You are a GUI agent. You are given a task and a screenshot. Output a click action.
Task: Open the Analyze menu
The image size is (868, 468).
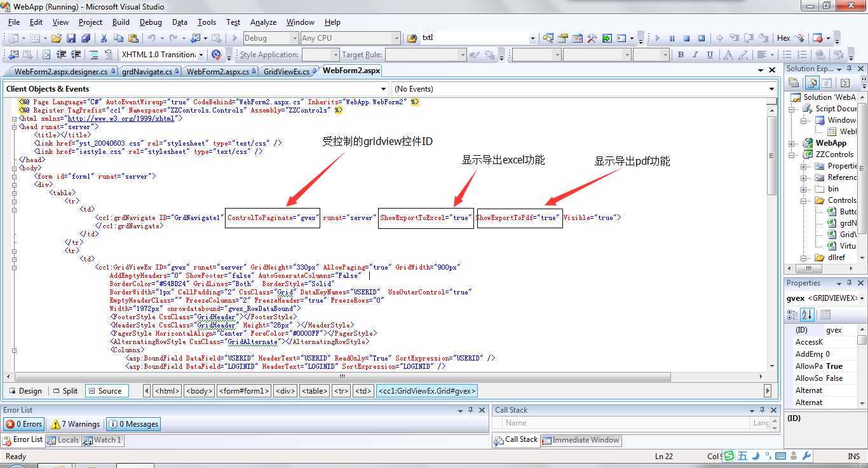click(x=263, y=22)
